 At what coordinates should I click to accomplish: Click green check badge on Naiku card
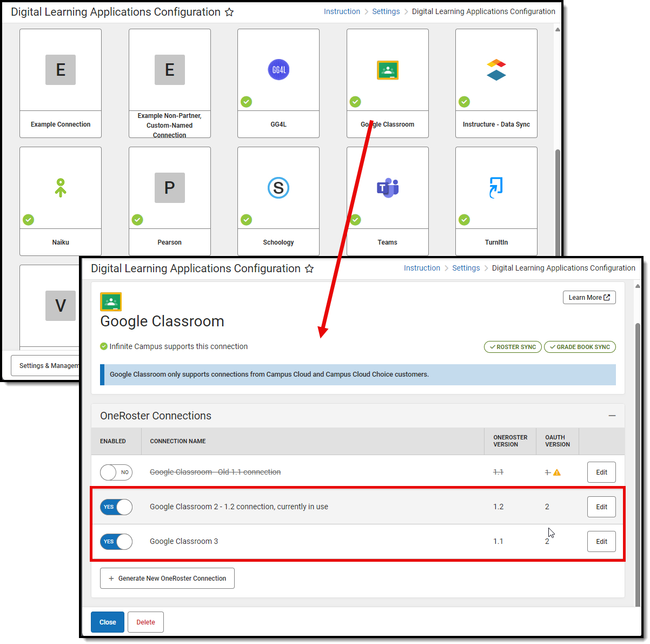[29, 220]
